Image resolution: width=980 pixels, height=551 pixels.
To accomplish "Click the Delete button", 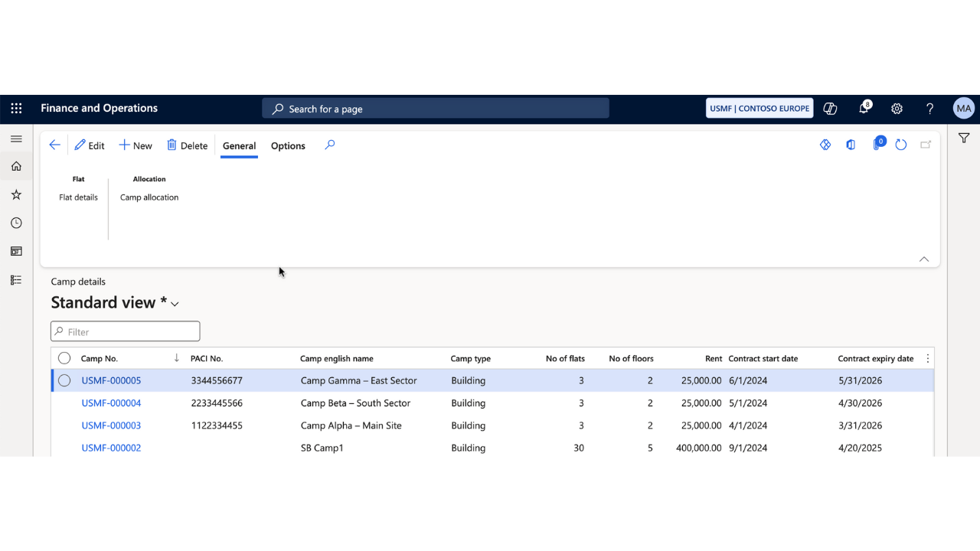I will tap(188, 145).
